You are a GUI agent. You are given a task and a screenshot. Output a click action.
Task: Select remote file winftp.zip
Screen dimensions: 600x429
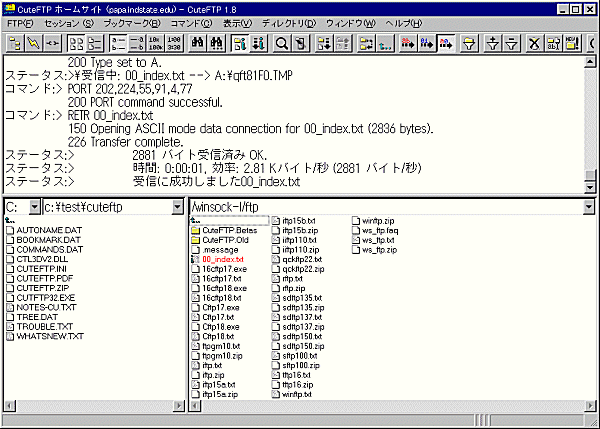pos(373,221)
